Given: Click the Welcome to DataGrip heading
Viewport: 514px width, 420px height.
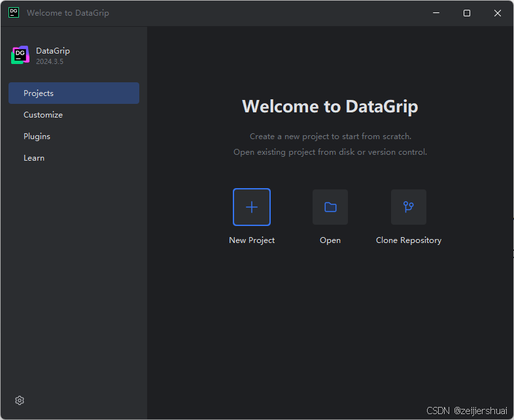Looking at the screenshot, I should [x=330, y=106].
